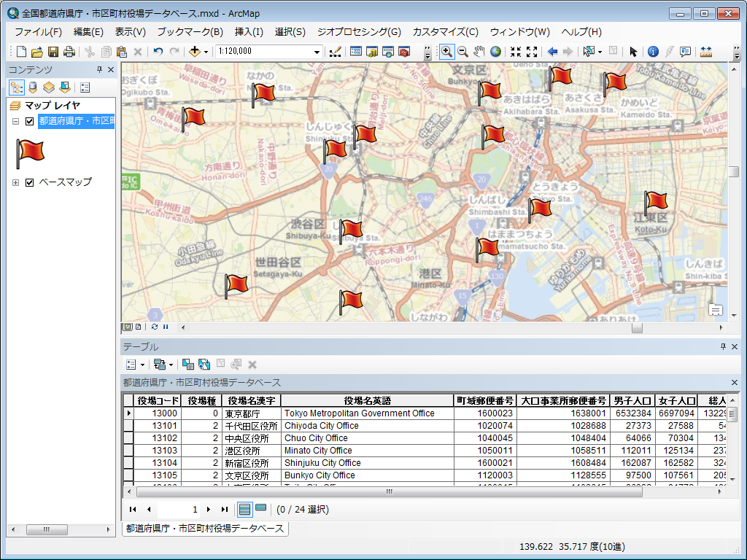
Task: Pin the コンテンツ panel auto-hide
Action: (99, 69)
